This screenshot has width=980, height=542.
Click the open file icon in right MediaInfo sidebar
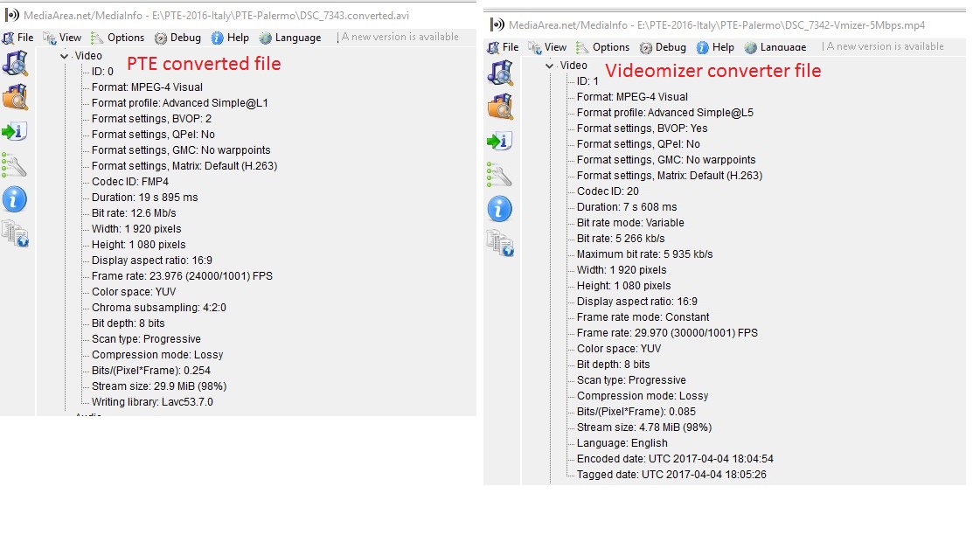[x=500, y=73]
